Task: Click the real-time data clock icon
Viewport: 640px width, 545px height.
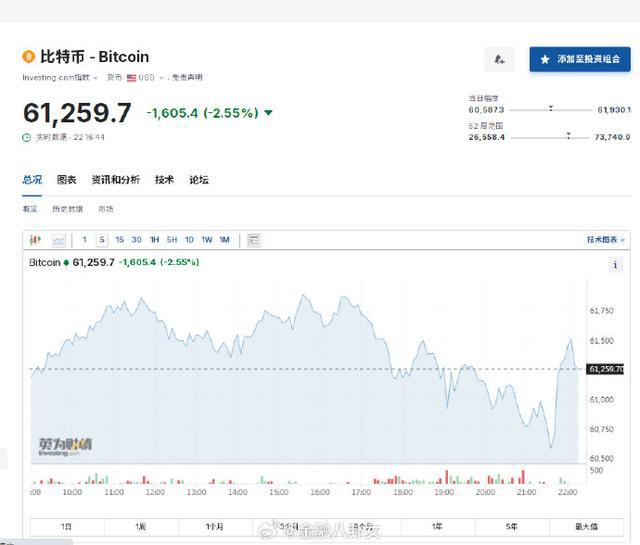Action: pos(27,138)
